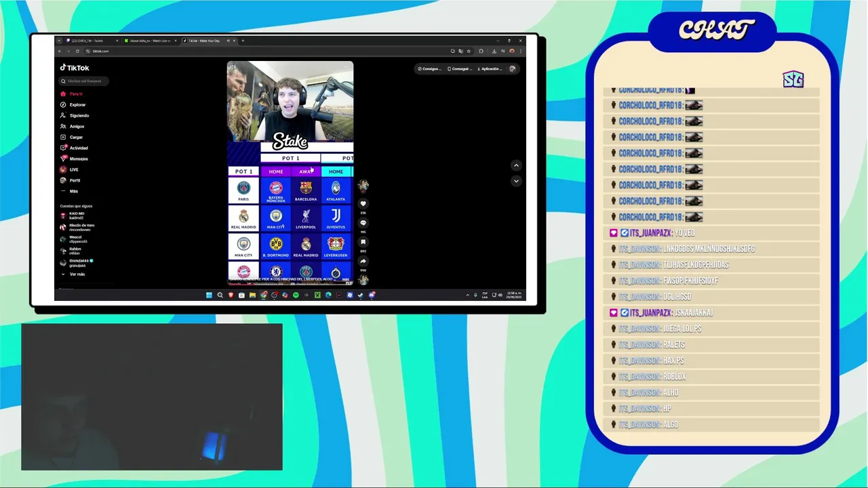Bookmark the page with star icon

[x=469, y=51]
